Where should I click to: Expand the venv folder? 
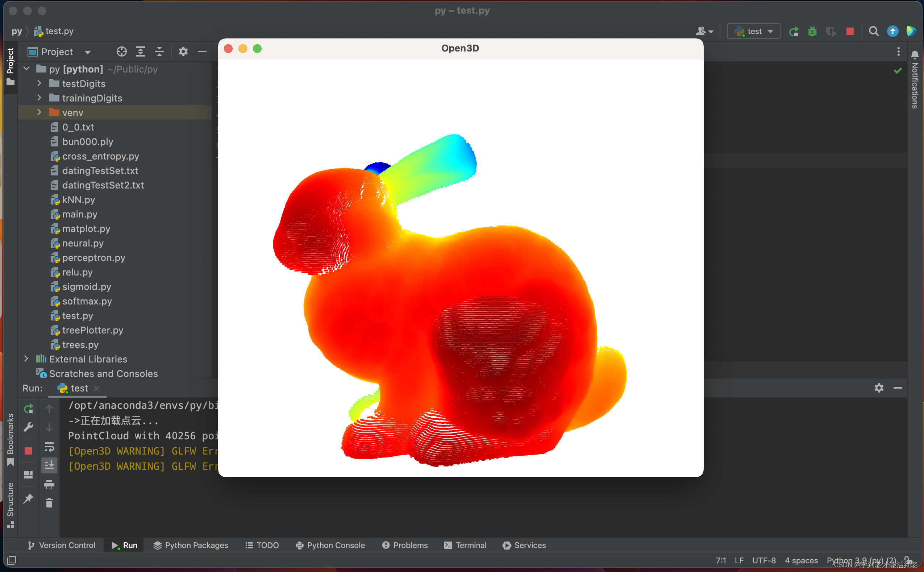[39, 112]
